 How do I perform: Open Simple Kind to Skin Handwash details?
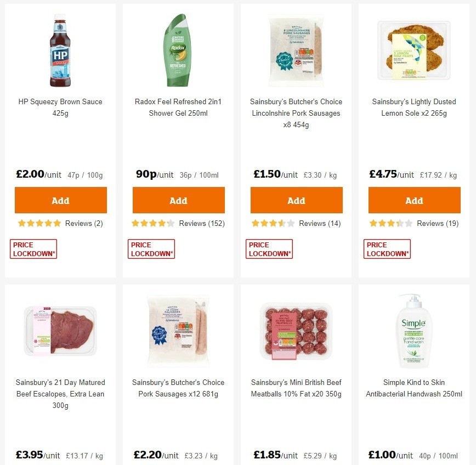pyautogui.click(x=414, y=388)
